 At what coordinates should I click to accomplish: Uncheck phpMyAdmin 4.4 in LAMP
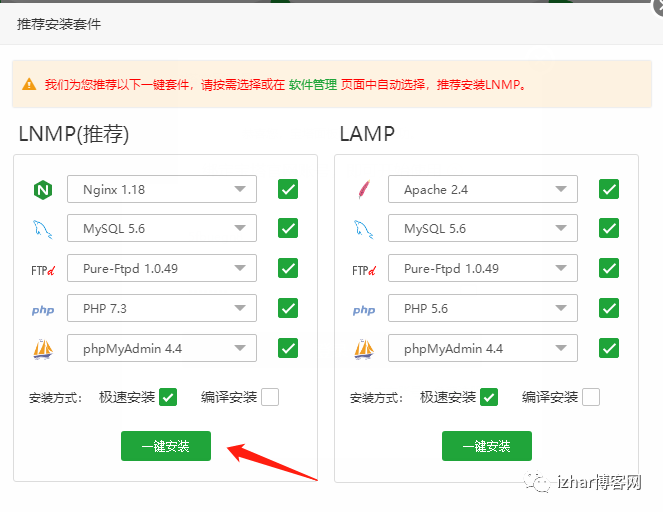coord(609,348)
